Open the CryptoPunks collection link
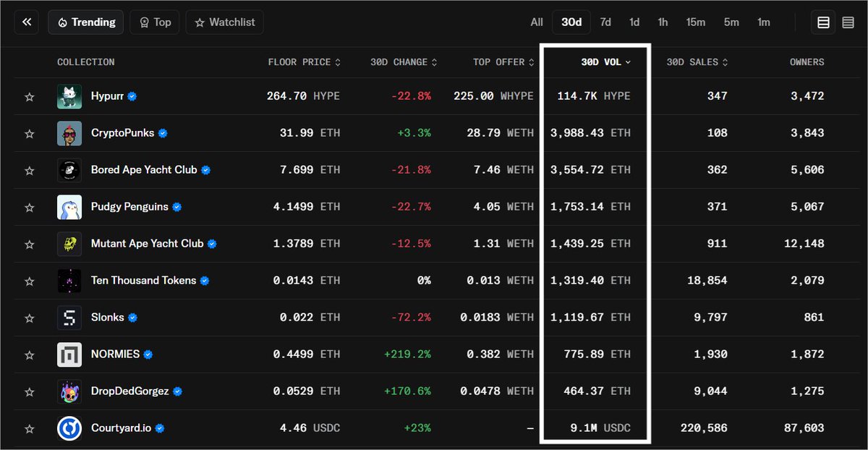 tap(123, 133)
